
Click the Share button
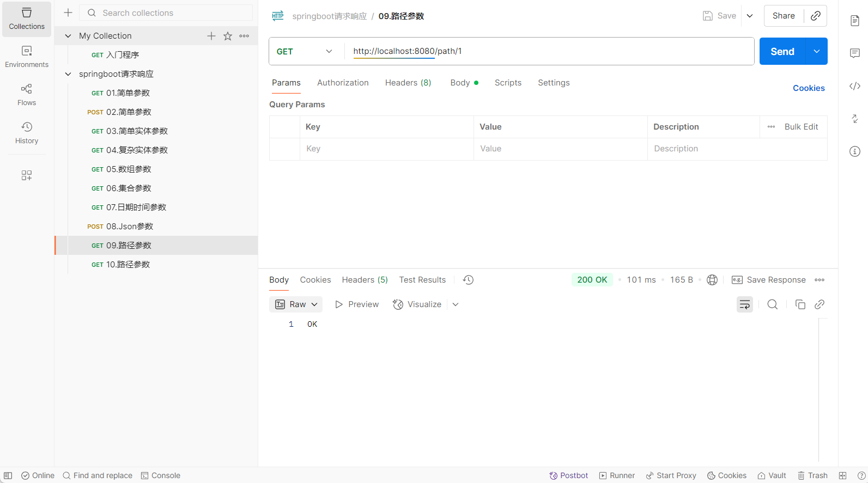(784, 16)
